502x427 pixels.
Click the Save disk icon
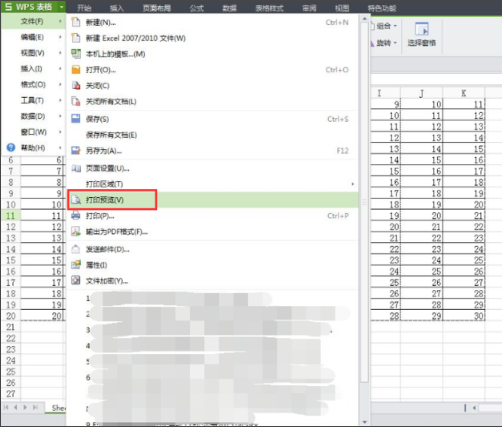coord(76,119)
